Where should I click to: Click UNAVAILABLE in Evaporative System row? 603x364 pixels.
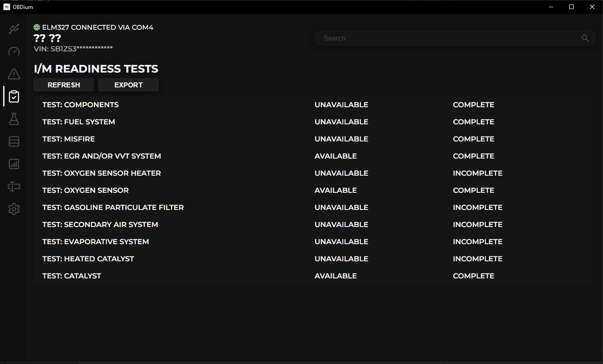coord(341,241)
